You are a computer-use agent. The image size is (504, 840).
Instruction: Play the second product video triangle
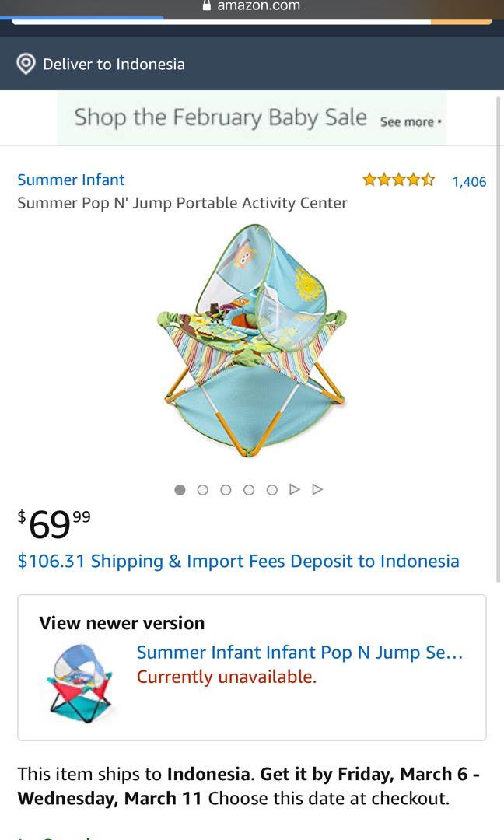pos(317,490)
